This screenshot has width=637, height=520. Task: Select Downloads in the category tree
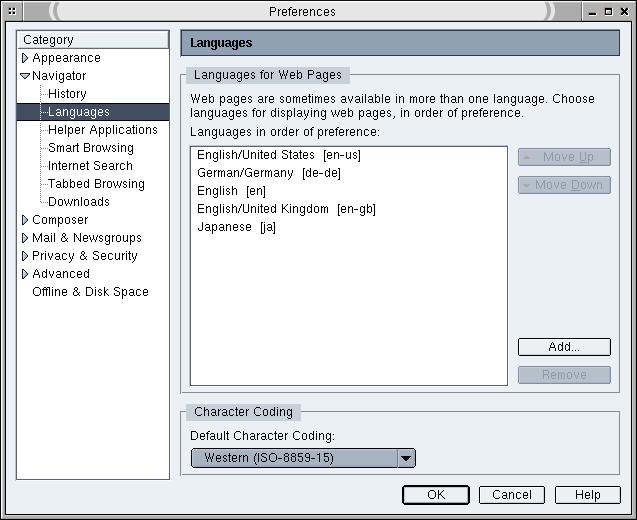pos(79,202)
